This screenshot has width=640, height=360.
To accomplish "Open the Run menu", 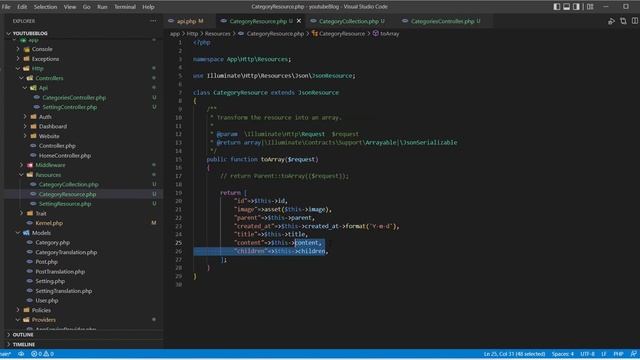I will [102, 7].
